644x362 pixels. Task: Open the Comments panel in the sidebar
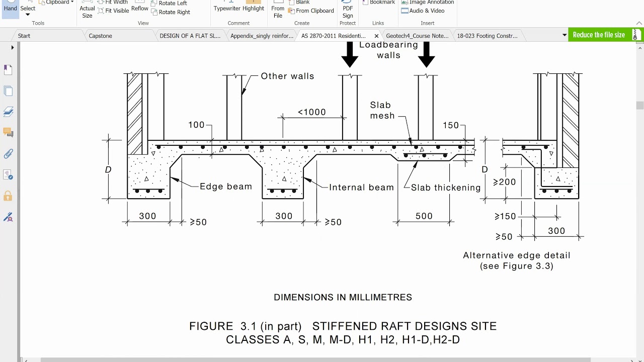click(x=8, y=133)
